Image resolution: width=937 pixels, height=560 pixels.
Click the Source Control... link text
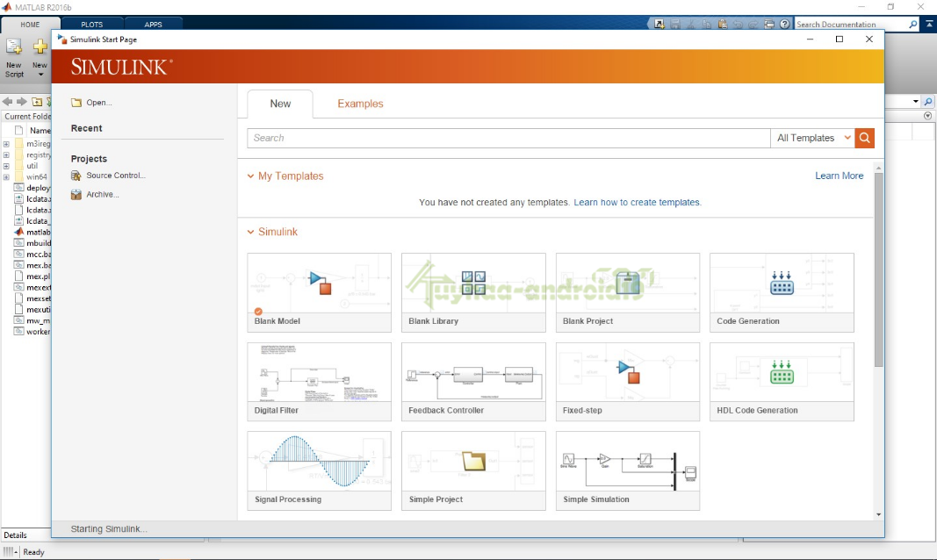click(116, 176)
